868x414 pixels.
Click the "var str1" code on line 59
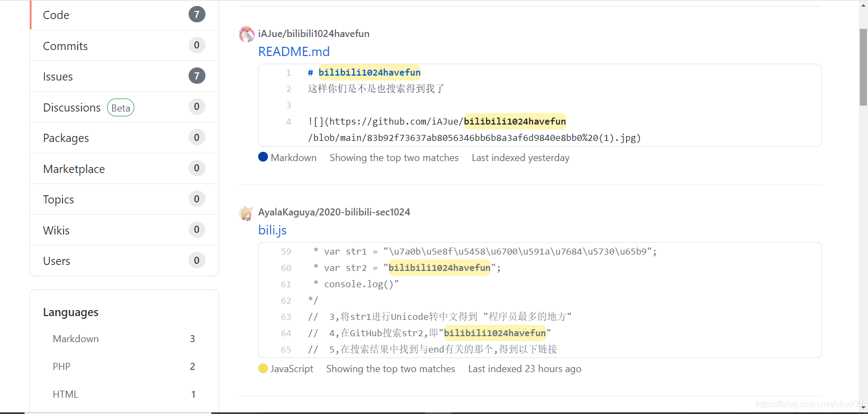click(x=485, y=251)
